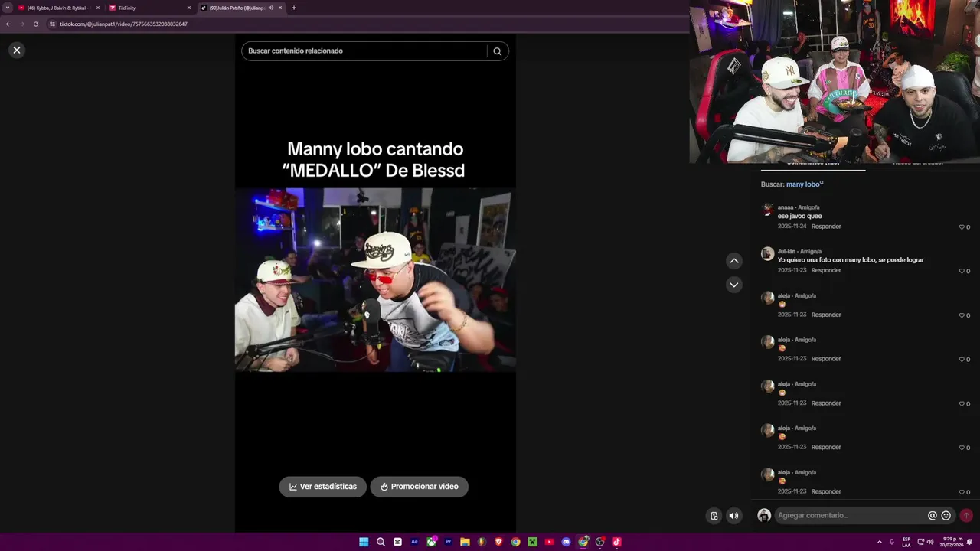Open the emoji picker in comment box
This screenshot has height=551, width=980.
pyautogui.click(x=946, y=516)
